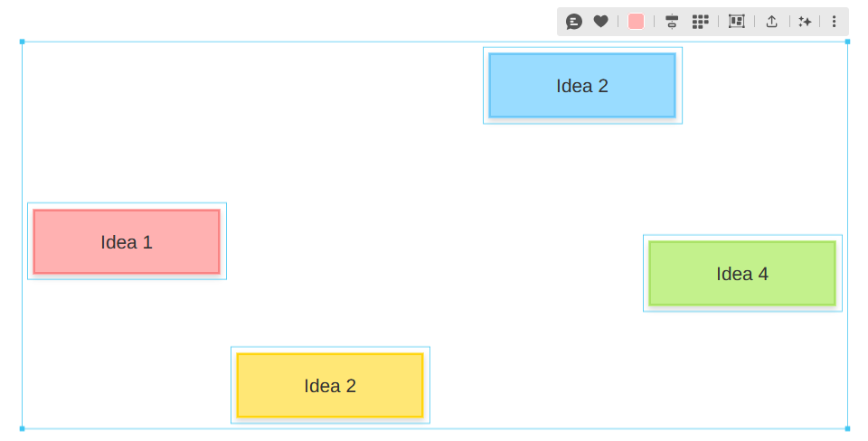Click the bottom-left selection resize handle

pos(22,428)
